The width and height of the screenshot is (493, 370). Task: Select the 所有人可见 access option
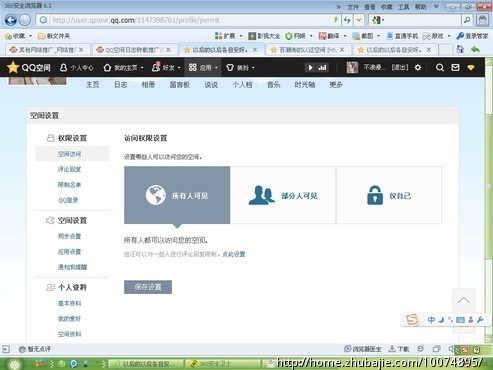[x=177, y=195]
